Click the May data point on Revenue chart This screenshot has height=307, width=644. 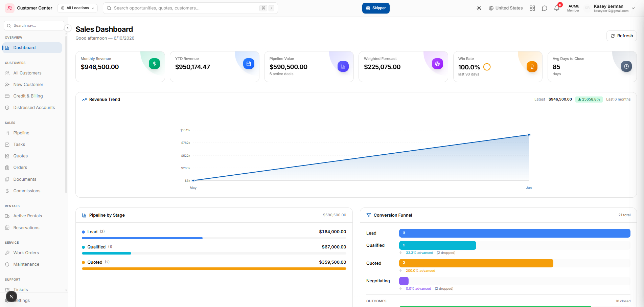(193, 180)
